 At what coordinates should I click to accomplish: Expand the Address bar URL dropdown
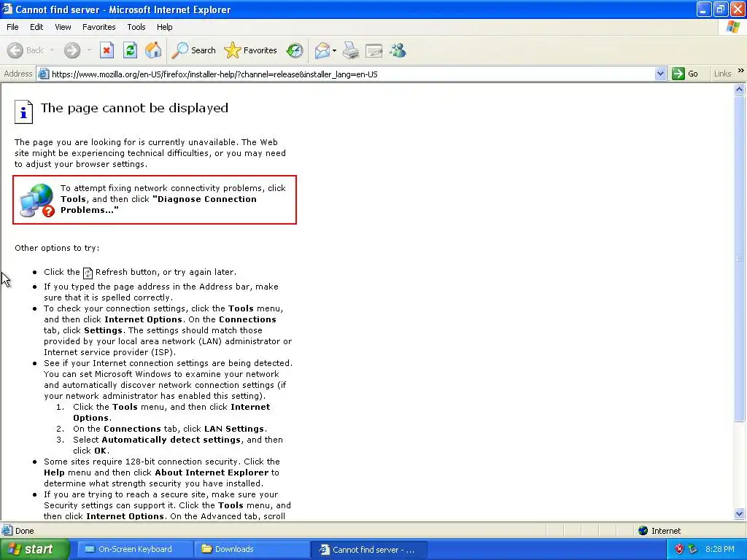point(660,74)
